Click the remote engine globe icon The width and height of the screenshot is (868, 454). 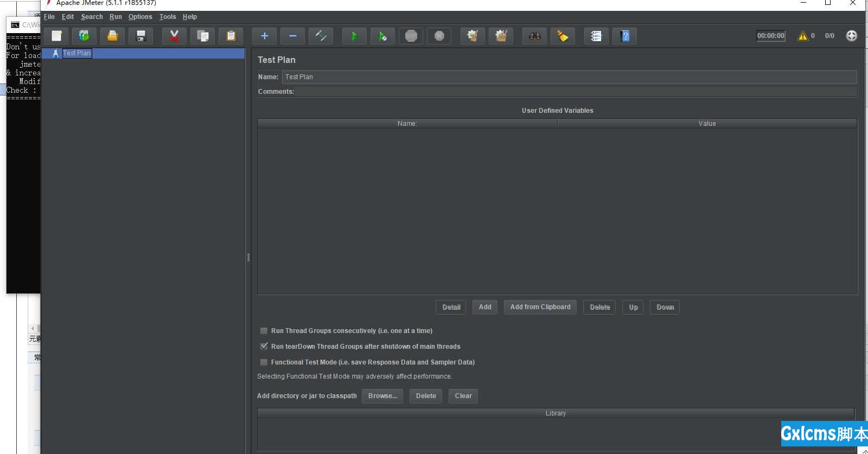coord(852,36)
